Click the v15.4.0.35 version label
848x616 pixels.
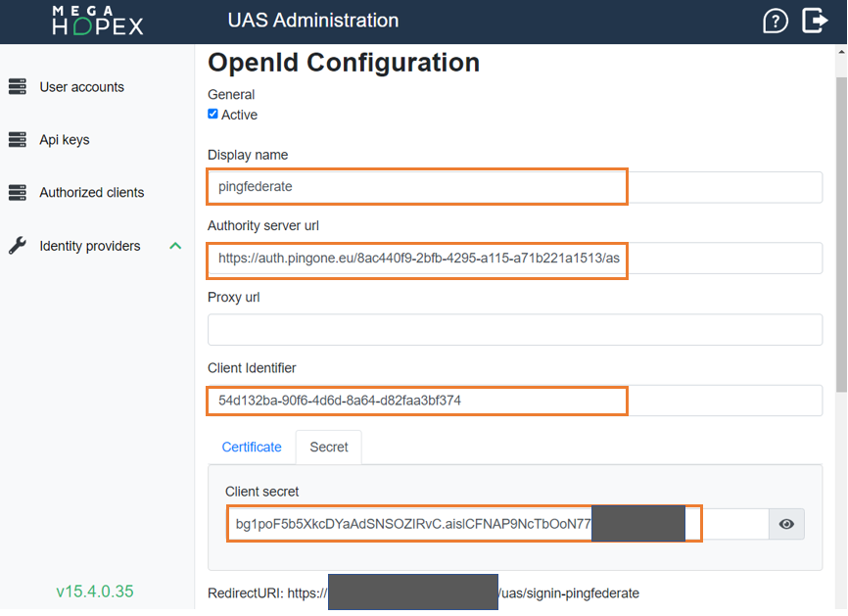pyautogui.click(x=94, y=592)
